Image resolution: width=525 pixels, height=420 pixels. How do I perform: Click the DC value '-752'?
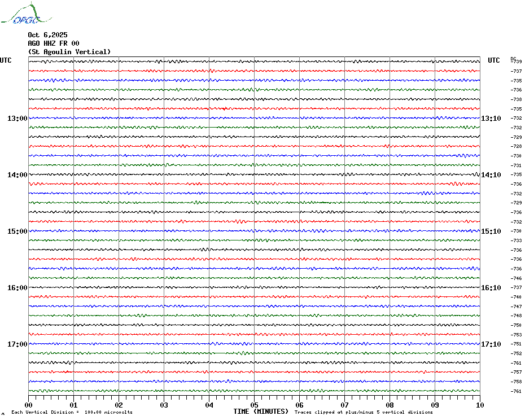pyautogui.click(x=517, y=353)
